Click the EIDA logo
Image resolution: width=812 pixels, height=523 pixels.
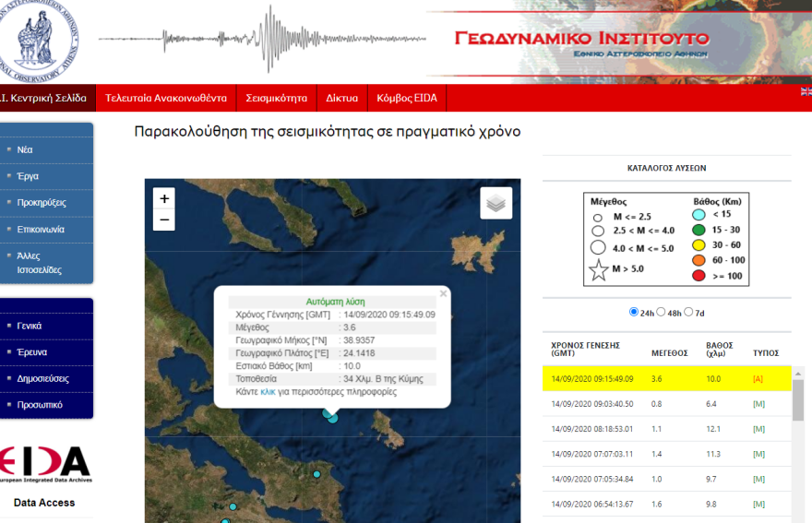click(x=45, y=464)
